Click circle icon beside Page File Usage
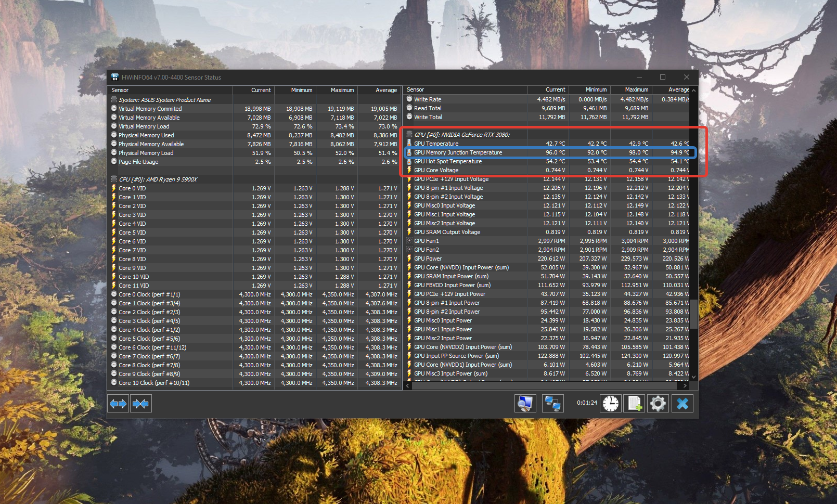837x504 pixels. click(x=114, y=162)
